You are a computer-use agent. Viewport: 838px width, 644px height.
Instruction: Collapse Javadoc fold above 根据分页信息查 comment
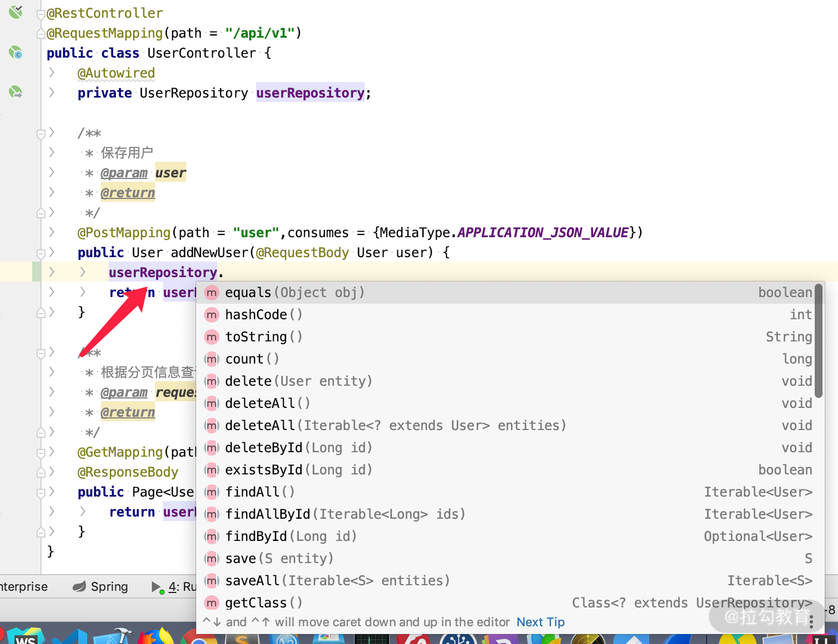(40, 353)
